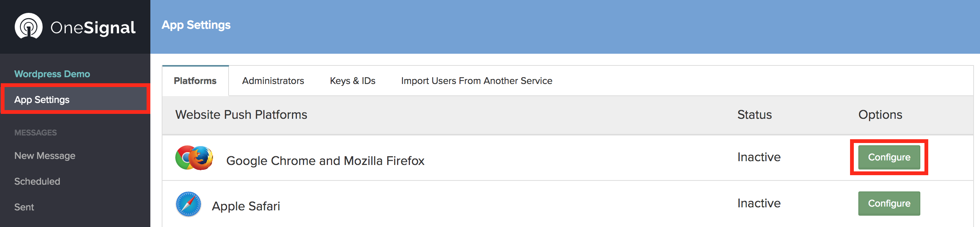Viewport: 980px width, 227px height.
Task: View Sent messages in the sidebar
Action: 24,207
